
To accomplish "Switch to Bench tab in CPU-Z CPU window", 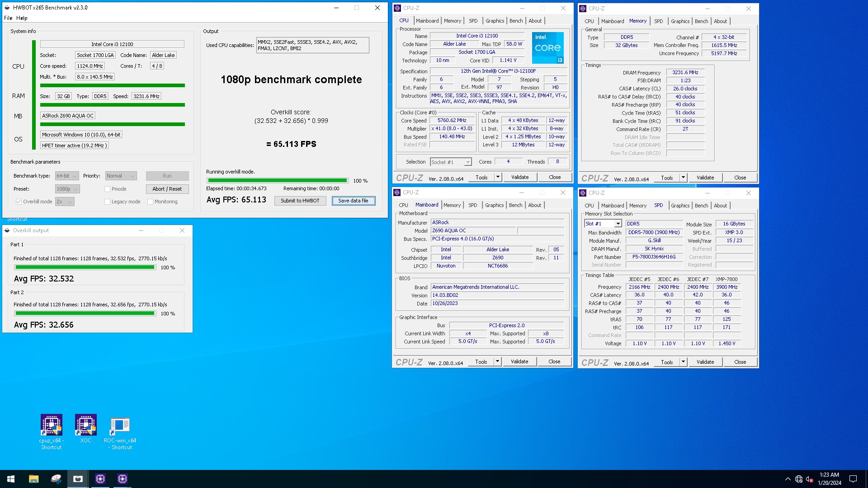I will [x=516, y=21].
